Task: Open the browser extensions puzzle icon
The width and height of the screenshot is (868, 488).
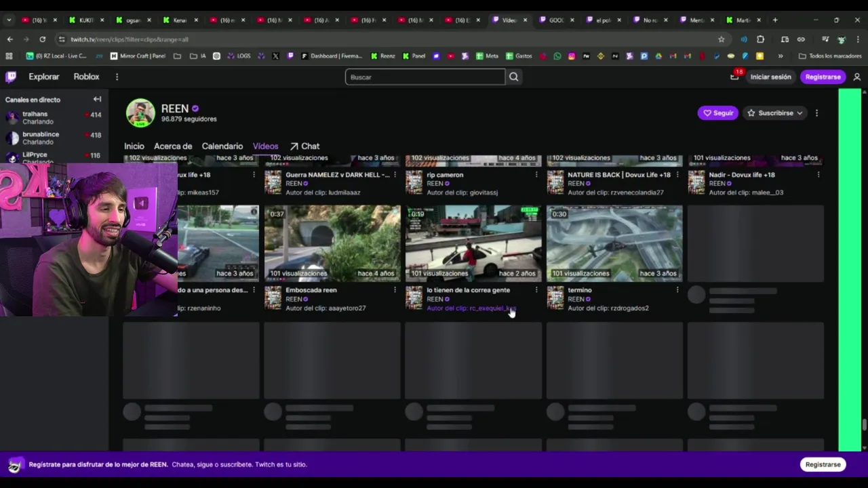Action: (760, 39)
